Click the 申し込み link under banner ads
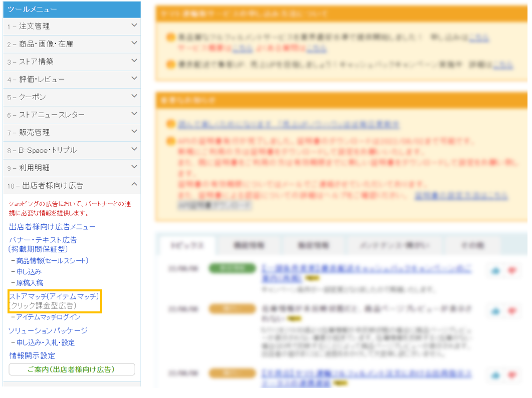This screenshot has height=398, width=532. [x=29, y=271]
